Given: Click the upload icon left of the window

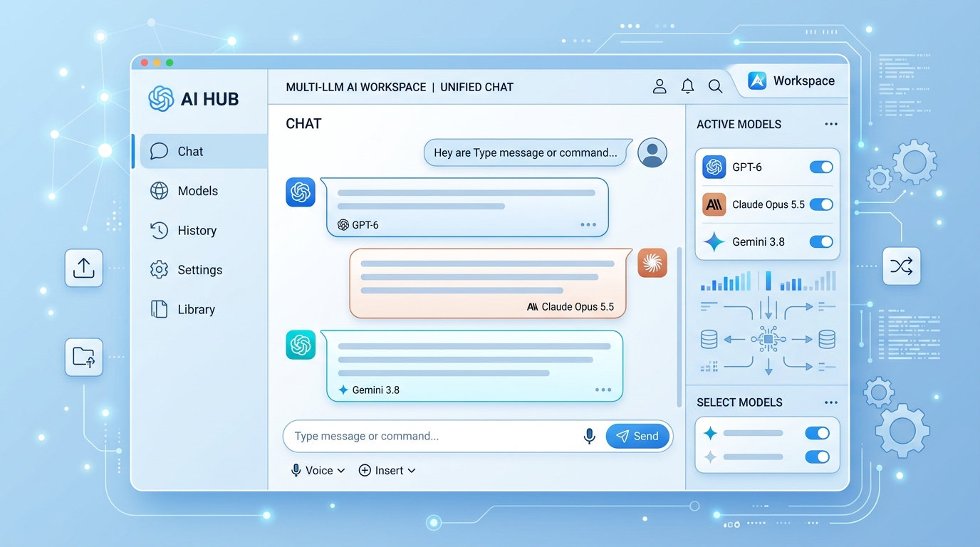Looking at the screenshot, I should tap(84, 268).
